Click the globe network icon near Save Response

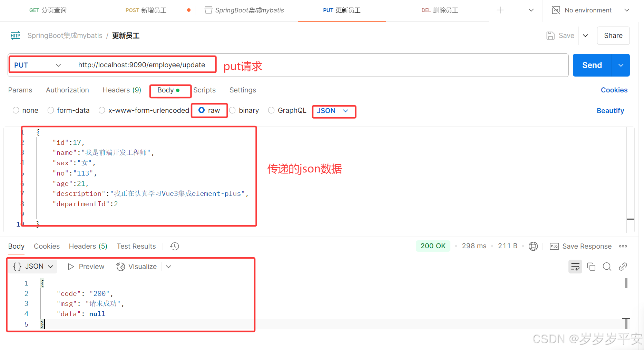tap(533, 246)
